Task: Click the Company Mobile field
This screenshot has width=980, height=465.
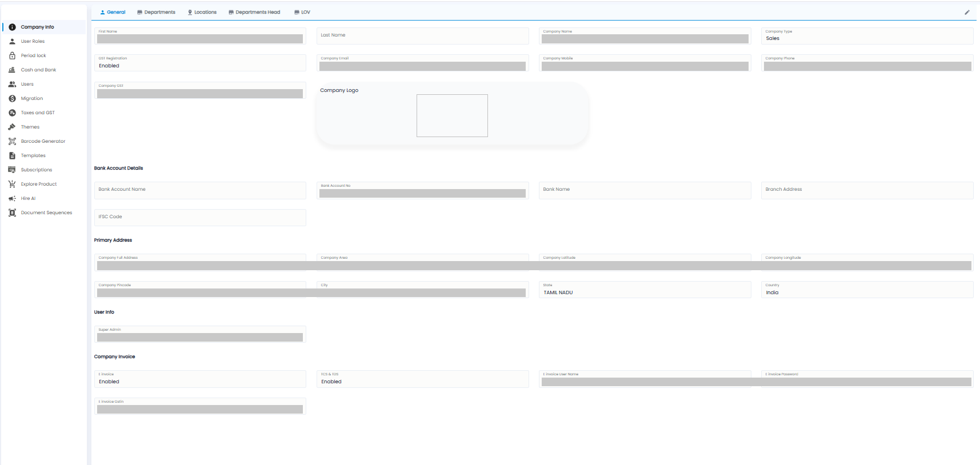Action: [x=645, y=63]
